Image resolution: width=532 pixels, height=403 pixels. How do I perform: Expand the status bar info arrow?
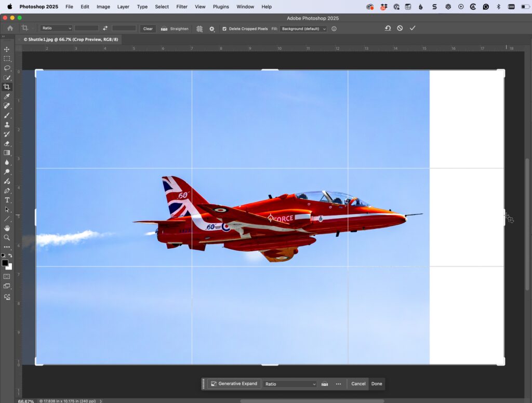(101, 401)
